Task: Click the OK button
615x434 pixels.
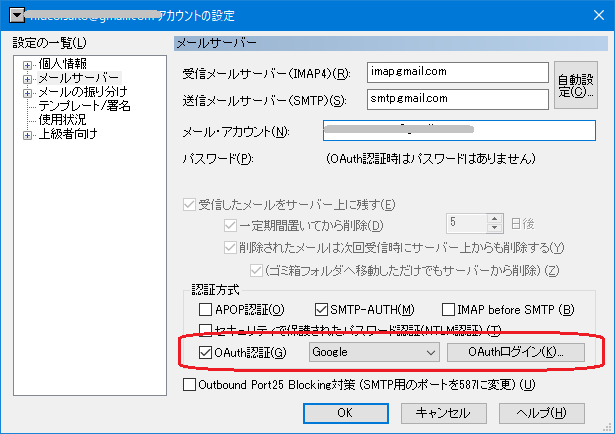Action: (343, 412)
